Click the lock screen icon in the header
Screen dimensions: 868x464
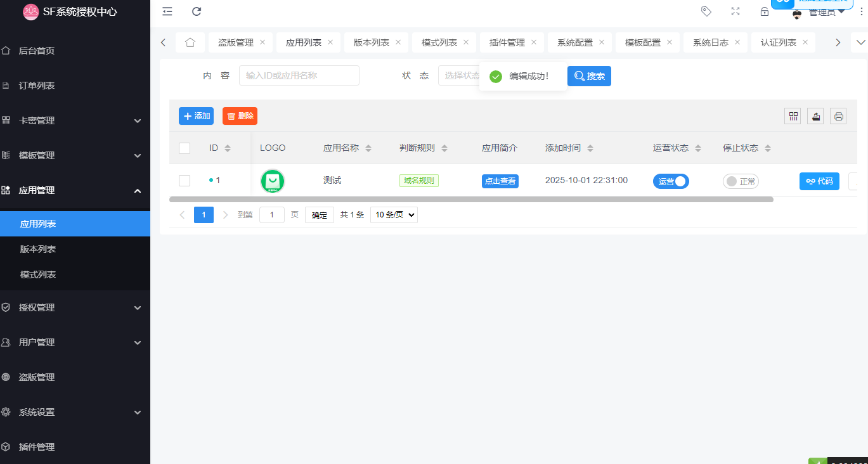pyautogui.click(x=764, y=11)
